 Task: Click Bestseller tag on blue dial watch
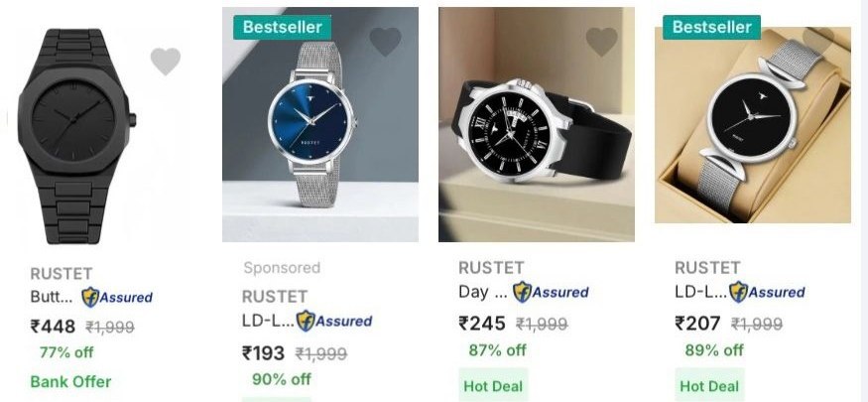tap(283, 27)
